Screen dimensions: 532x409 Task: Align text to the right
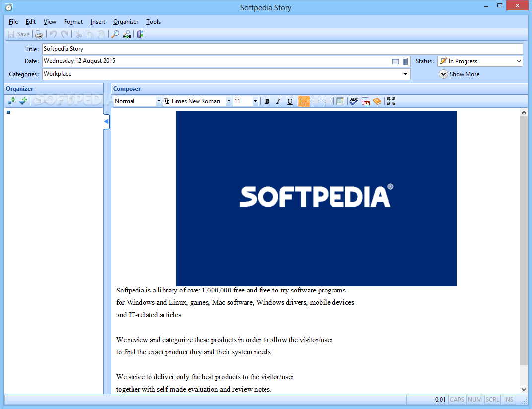click(x=327, y=101)
